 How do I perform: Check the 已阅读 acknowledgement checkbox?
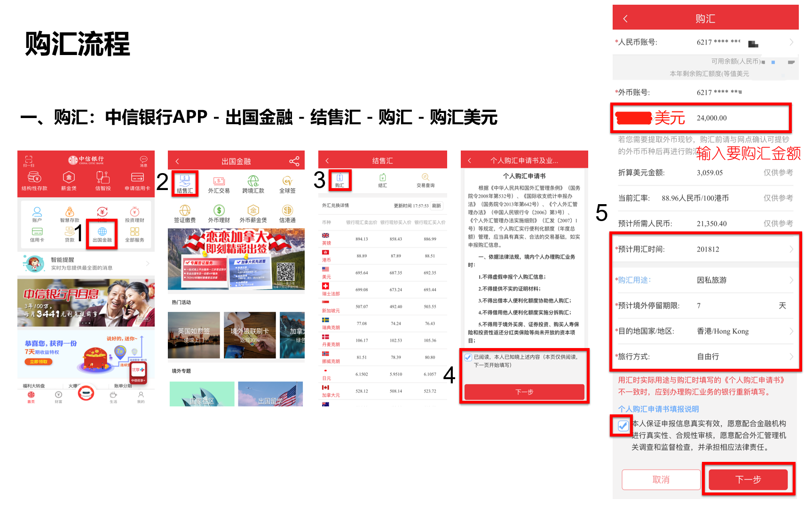coord(468,357)
